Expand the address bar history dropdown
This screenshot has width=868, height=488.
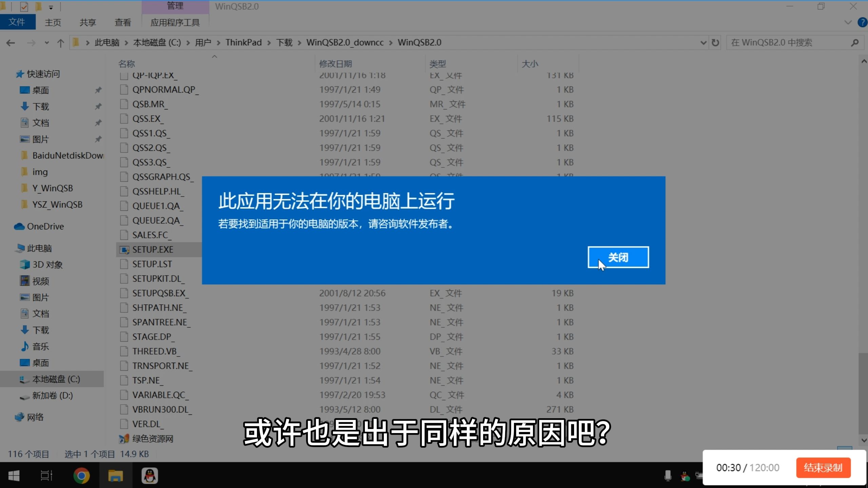tap(703, 43)
